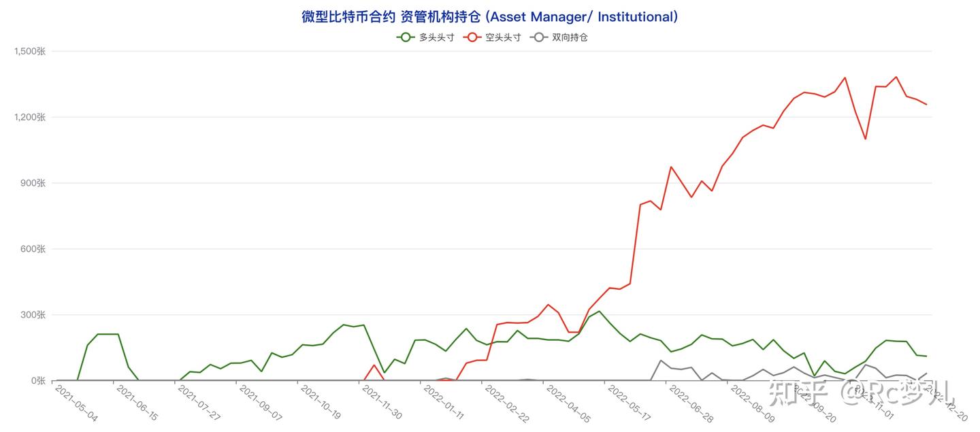Click the 2022-08-09 x-axis date label
Image resolution: width=980 pixels, height=432 pixels.
click(x=751, y=403)
